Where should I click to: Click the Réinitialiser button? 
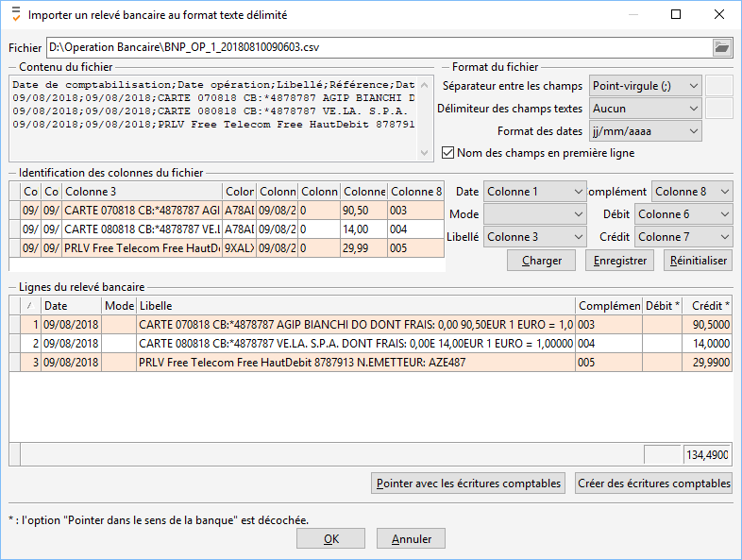pos(699,261)
